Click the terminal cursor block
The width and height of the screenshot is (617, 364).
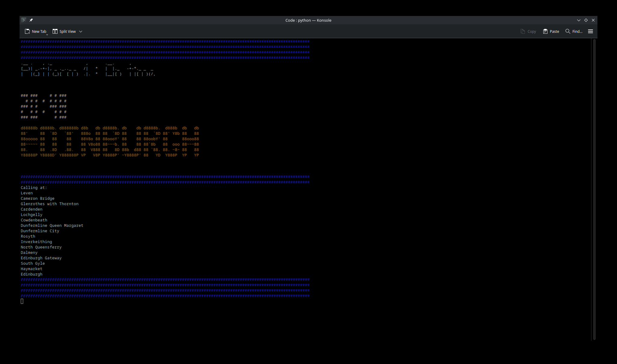pyautogui.click(x=22, y=301)
